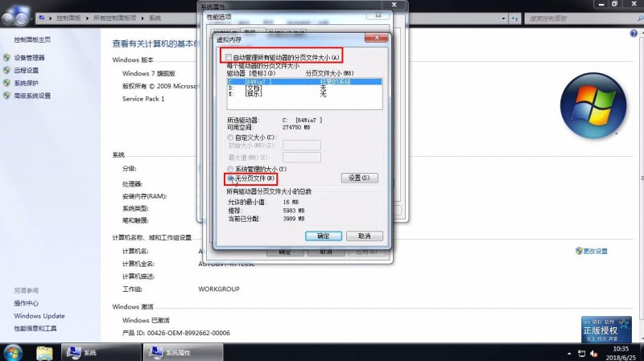Viewport: 644px width, 361px height.
Task: Click the refresh button beside the address bar
Action: tap(514, 18)
